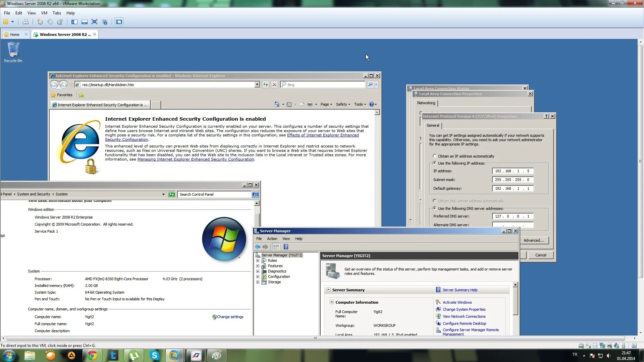
Task: Open the Recycle Bin on the desktop
Action: 13,52
